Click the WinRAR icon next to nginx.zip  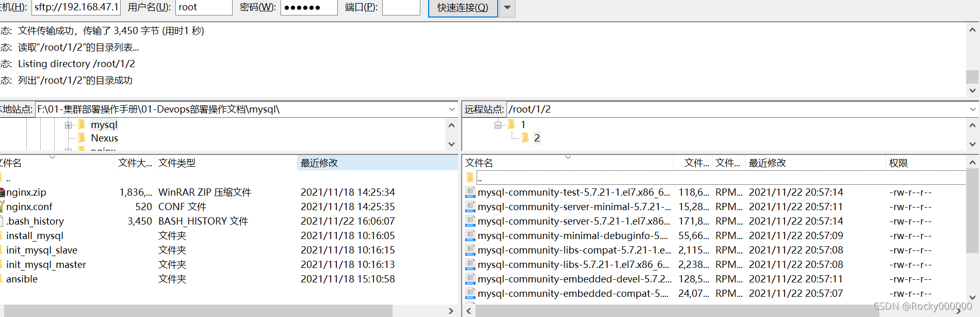(3, 193)
